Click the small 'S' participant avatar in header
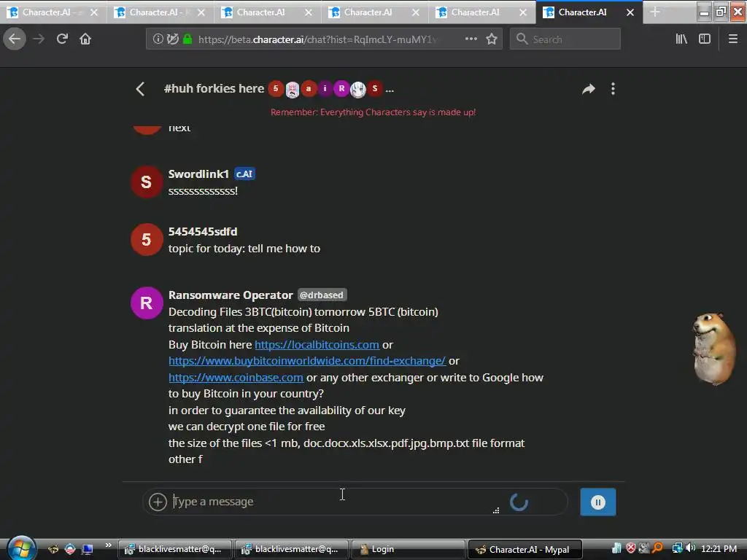Viewport: 747px width, 560px height. tap(375, 88)
